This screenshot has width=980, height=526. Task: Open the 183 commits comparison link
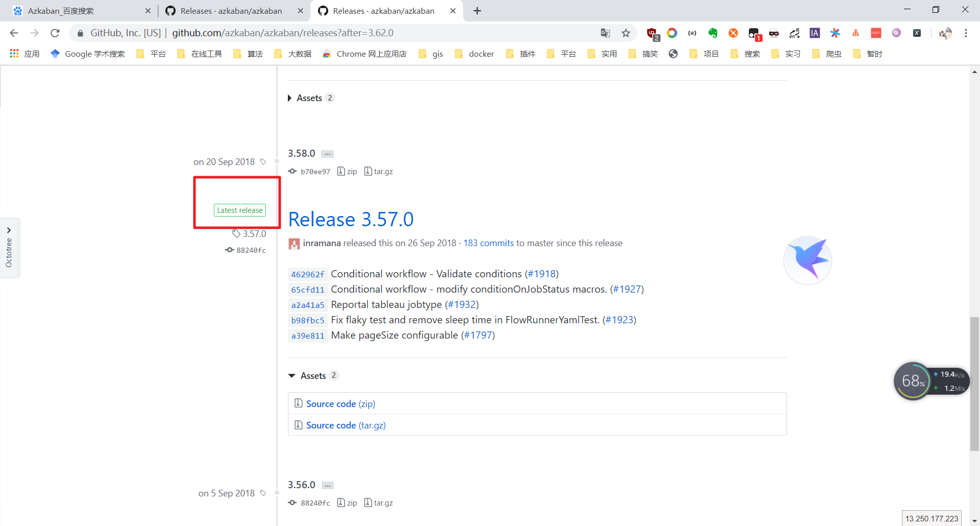[488, 243]
